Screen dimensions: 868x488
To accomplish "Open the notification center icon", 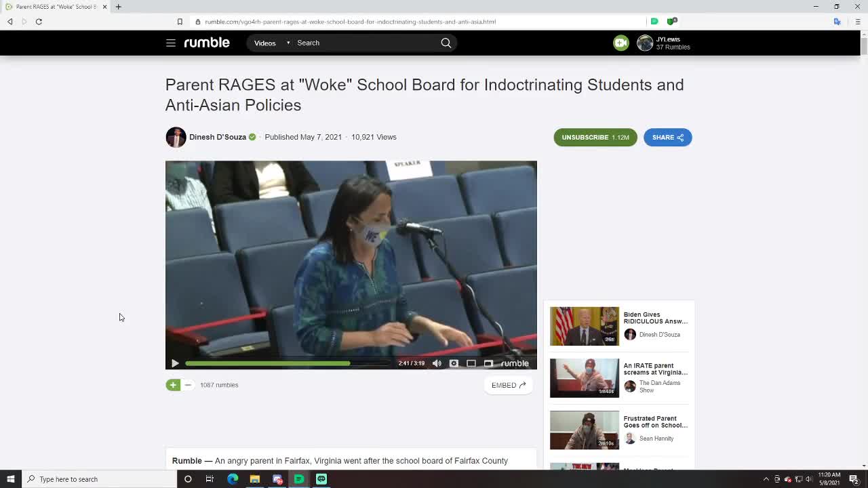I will pyautogui.click(x=854, y=479).
